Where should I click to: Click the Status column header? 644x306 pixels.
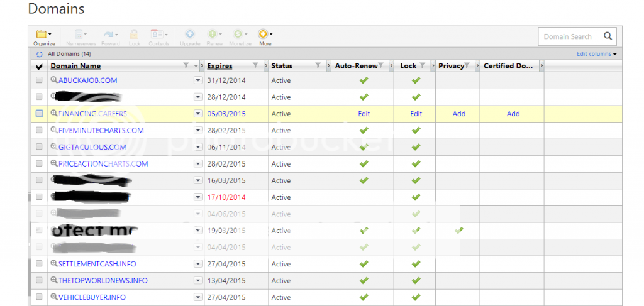pyautogui.click(x=282, y=65)
